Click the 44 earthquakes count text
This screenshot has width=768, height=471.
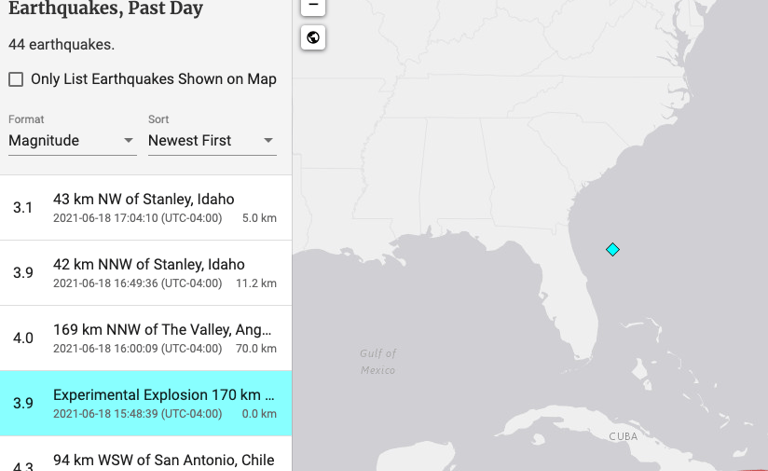(x=61, y=45)
